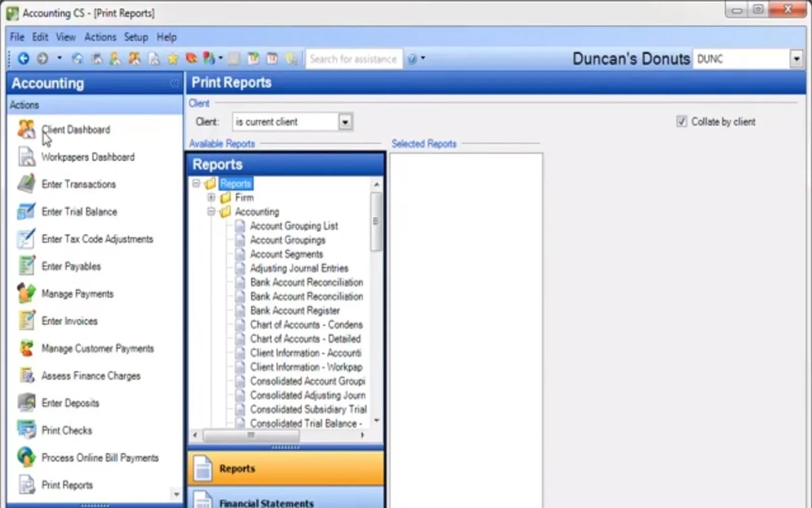
Task: Open the File menu
Action: (x=17, y=37)
